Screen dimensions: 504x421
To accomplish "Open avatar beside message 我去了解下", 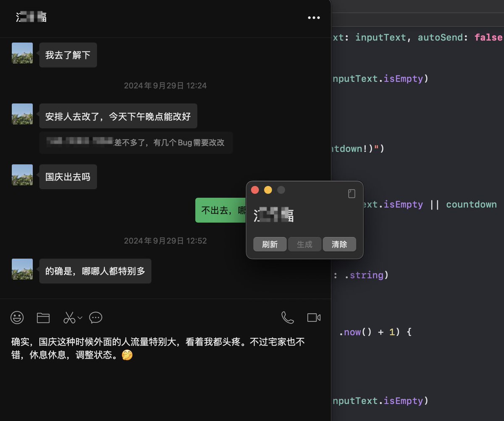I will pos(22,53).
